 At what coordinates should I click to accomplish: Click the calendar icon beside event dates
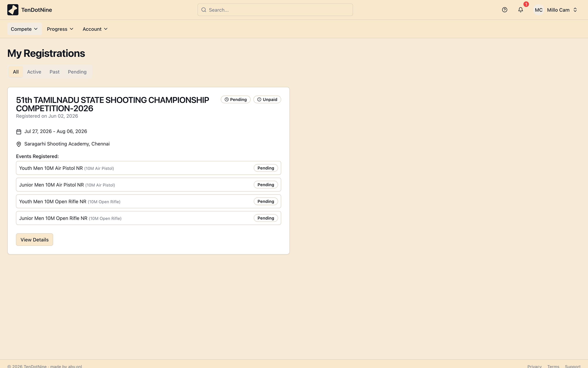(19, 132)
